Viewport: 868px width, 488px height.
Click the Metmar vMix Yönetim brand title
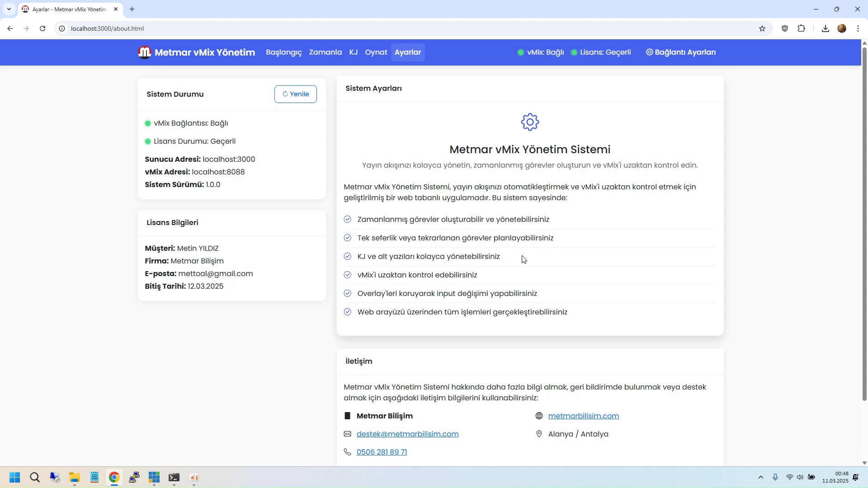(205, 52)
